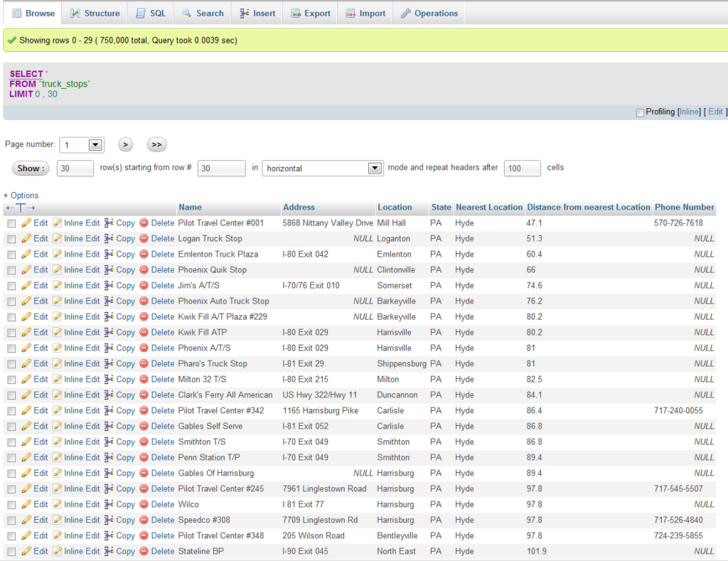This screenshot has width=728, height=561.
Task: Click the Copy icon for Jim's A/T/S row
Action: (x=109, y=286)
